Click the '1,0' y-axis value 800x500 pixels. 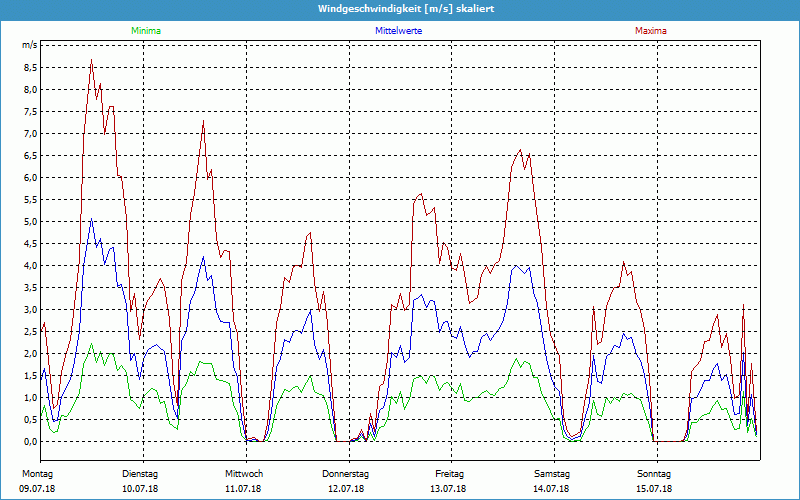pyautogui.click(x=31, y=397)
